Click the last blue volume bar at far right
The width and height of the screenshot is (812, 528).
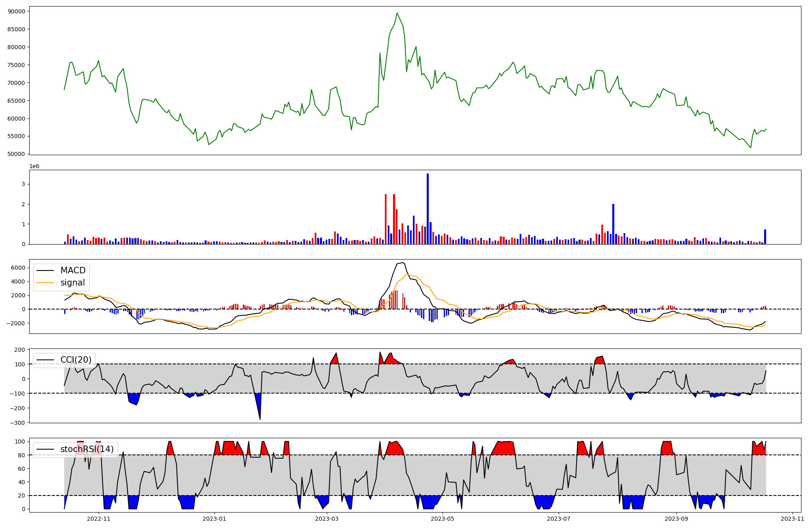pos(765,237)
